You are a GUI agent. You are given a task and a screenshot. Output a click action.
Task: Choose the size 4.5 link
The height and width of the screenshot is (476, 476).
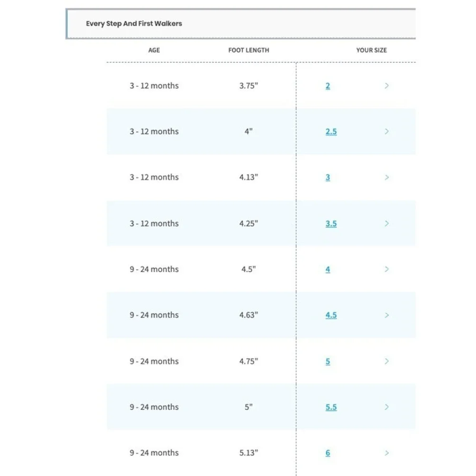331,315
